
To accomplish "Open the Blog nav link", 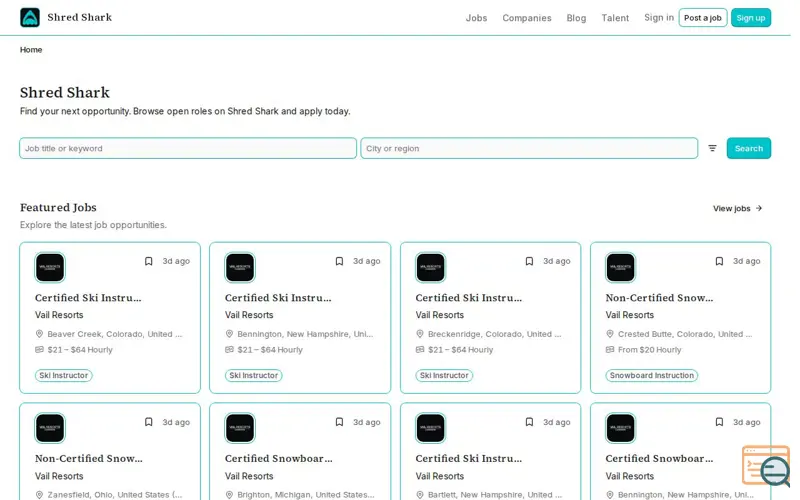I will tap(577, 18).
